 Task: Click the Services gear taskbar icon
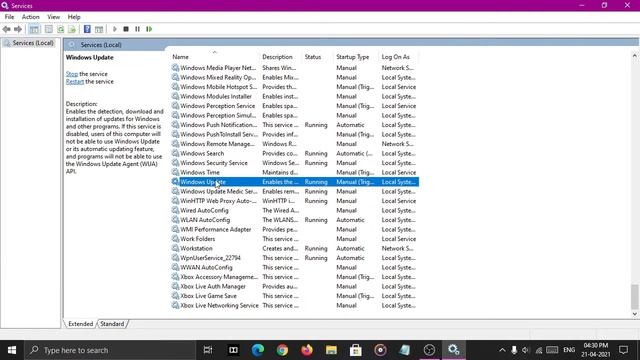pos(453,350)
